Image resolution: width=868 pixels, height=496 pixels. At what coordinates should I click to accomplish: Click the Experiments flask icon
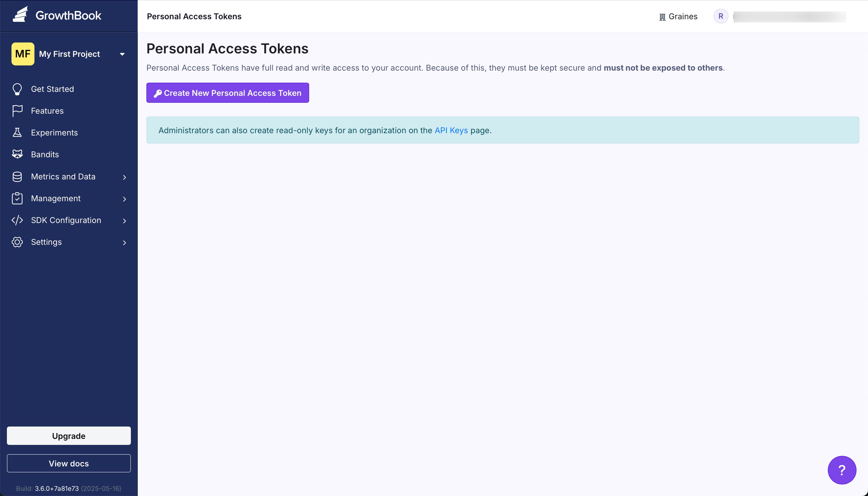pyautogui.click(x=17, y=133)
